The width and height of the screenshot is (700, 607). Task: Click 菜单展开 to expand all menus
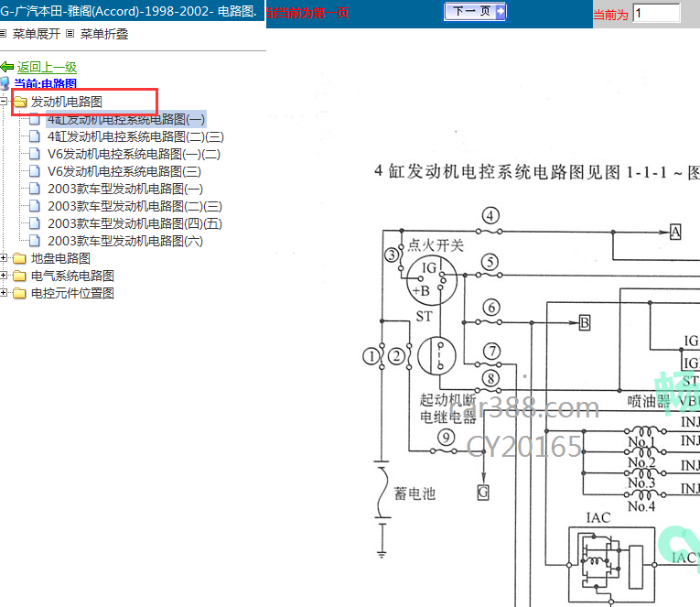(x=37, y=34)
